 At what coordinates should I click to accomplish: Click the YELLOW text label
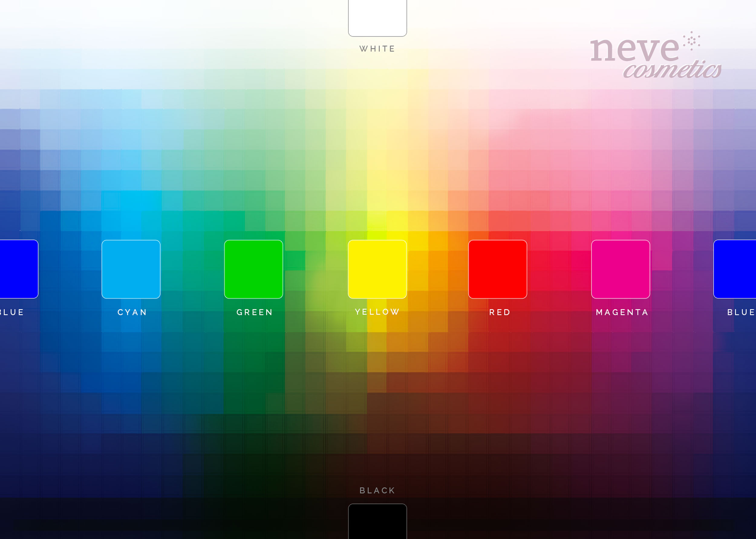click(x=377, y=312)
